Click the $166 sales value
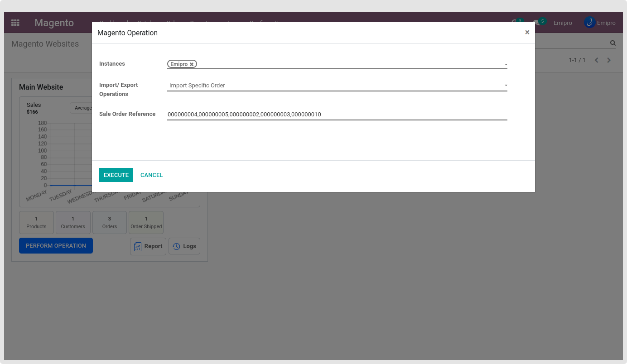 click(x=32, y=112)
